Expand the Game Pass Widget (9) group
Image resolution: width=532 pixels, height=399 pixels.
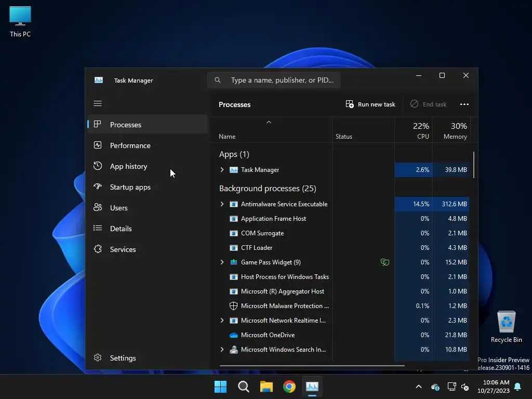coord(222,262)
